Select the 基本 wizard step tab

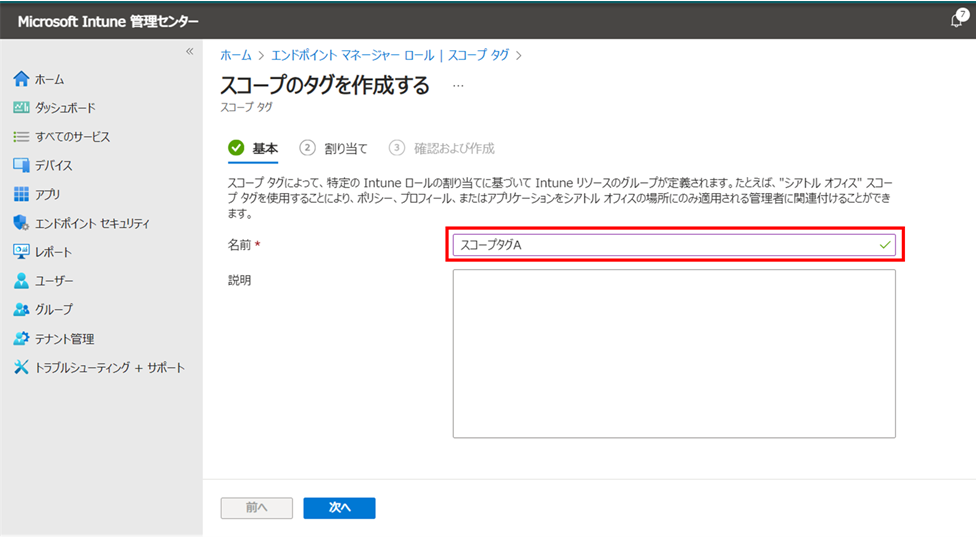253,149
